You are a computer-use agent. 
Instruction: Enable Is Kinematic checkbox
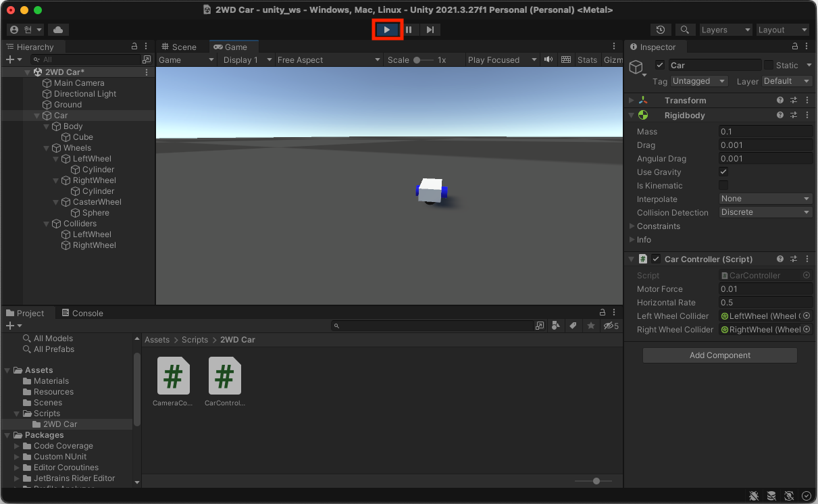click(x=723, y=186)
